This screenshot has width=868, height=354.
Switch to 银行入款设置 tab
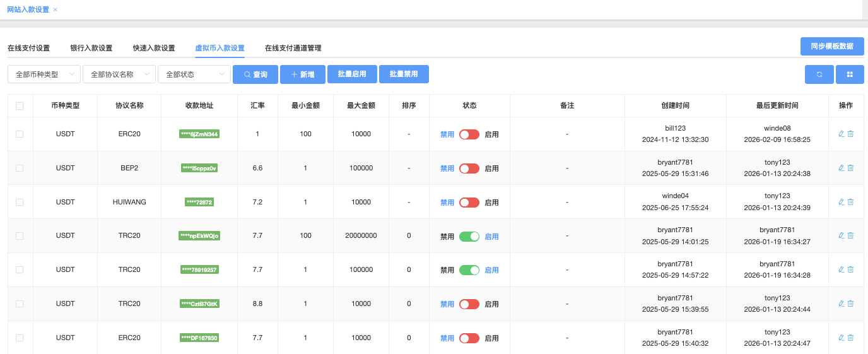pos(91,48)
